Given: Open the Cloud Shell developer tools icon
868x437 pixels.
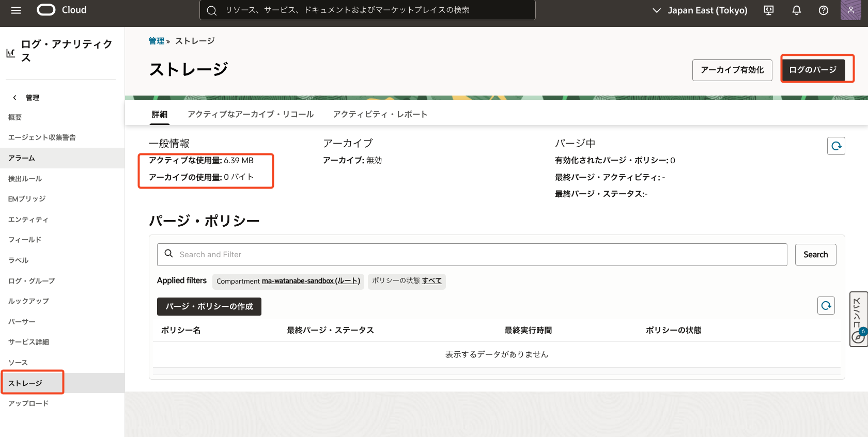Looking at the screenshot, I should [769, 10].
